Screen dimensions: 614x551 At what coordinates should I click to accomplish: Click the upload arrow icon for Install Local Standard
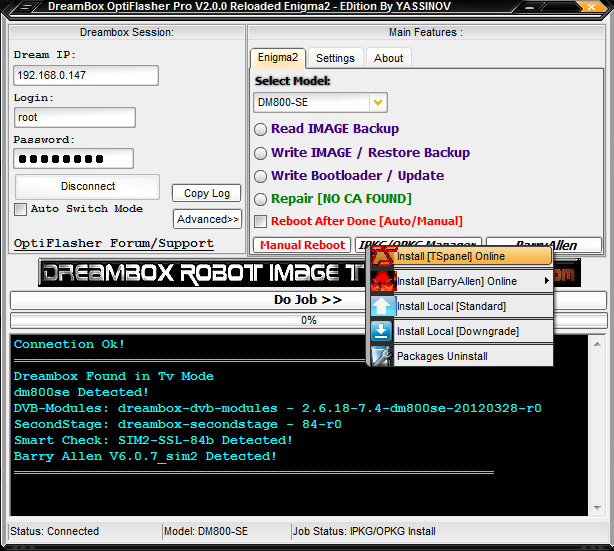click(x=383, y=306)
